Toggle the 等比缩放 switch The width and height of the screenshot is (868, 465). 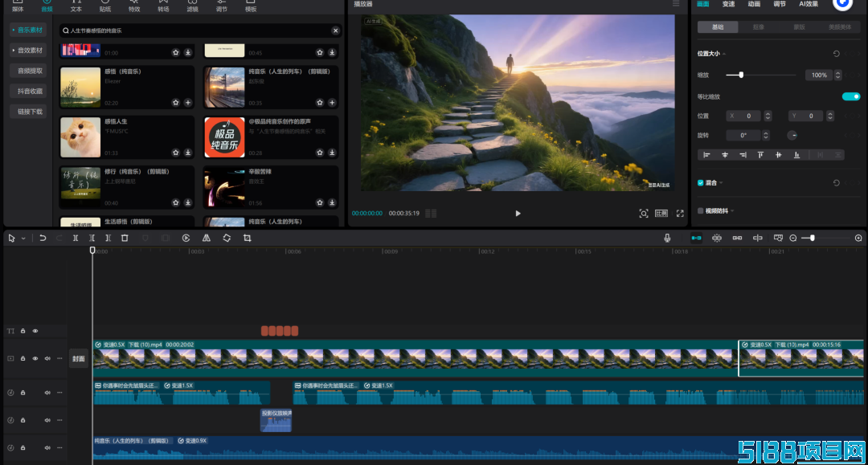coord(851,96)
